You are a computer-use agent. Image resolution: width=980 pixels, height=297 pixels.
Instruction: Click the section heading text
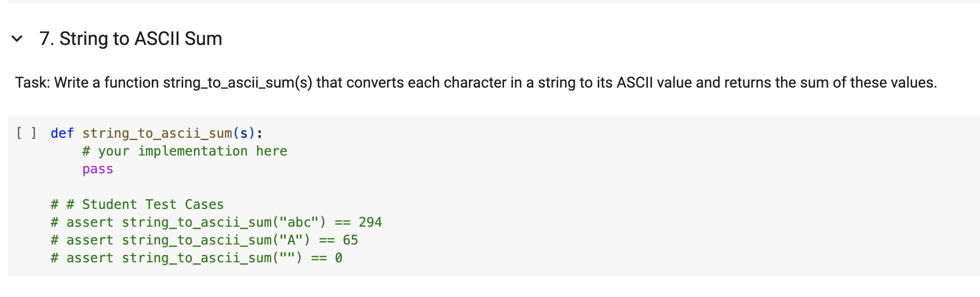point(131,39)
